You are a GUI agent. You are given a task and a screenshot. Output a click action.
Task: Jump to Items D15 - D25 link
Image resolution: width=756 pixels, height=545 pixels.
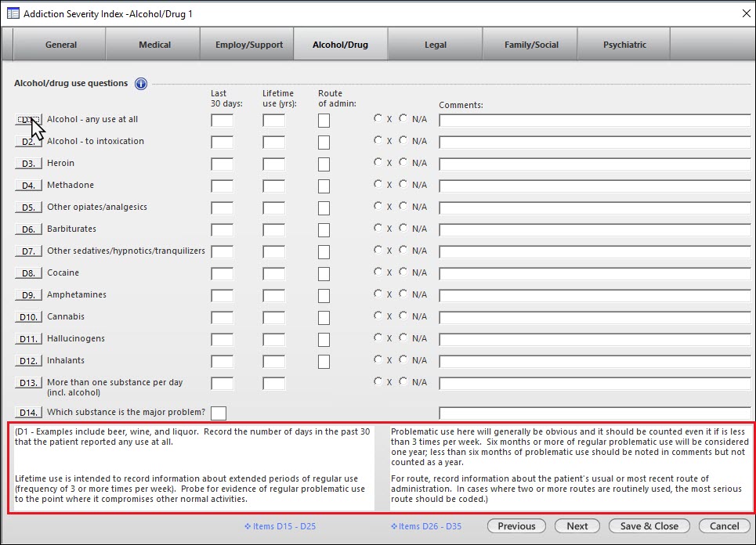[x=280, y=526]
